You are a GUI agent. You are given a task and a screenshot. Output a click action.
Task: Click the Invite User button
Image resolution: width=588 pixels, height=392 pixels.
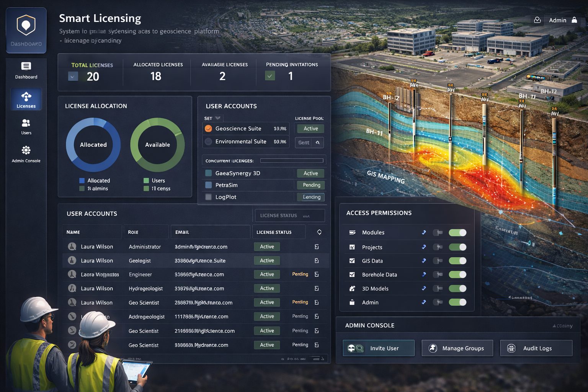tap(378, 348)
